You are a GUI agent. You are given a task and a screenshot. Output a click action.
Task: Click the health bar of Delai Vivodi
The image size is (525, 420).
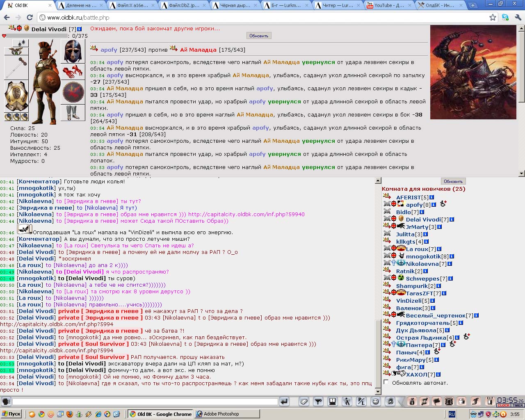pyautogui.click(x=37, y=36)
